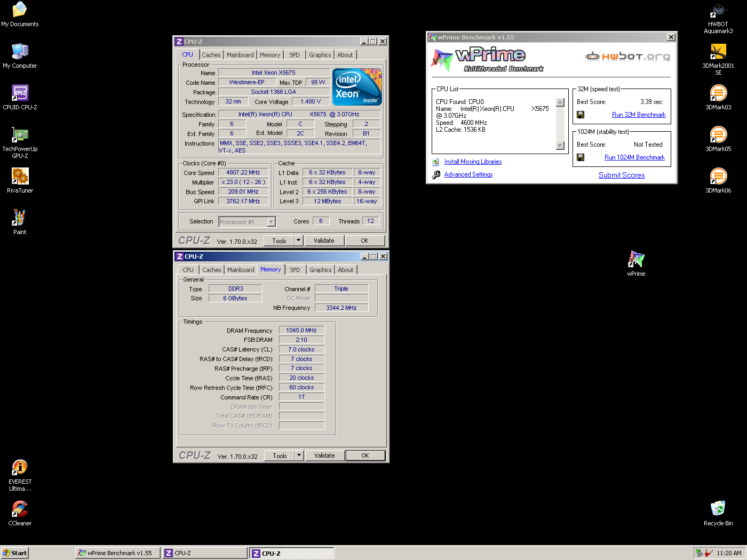This screenshot has width=747, height=560.
Task: Click Submit Scores link
Action: tap(622, 175)
